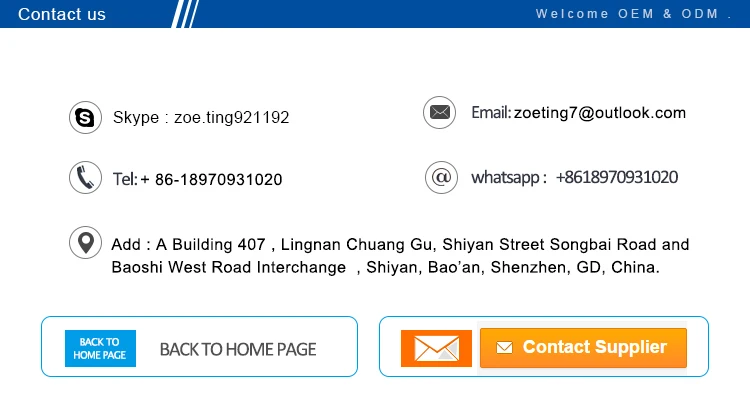This screenshot has height=409, width=750.
Task: Click the Welcome OEM & ODM text
Action: coord(635,14)
